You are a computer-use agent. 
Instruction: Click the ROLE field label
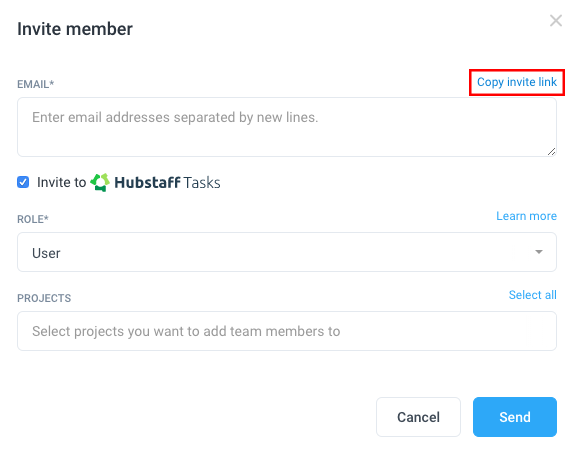[33, 219]
